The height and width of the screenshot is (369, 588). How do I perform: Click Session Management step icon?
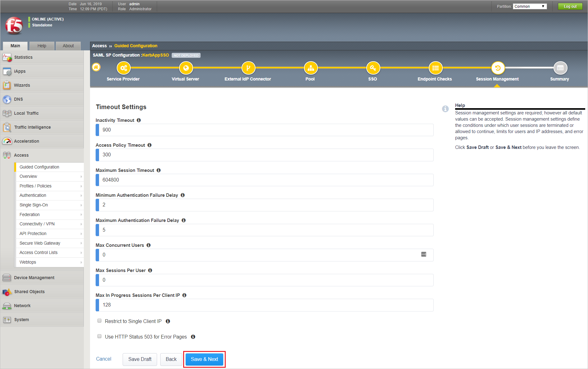tap(498, 68)
